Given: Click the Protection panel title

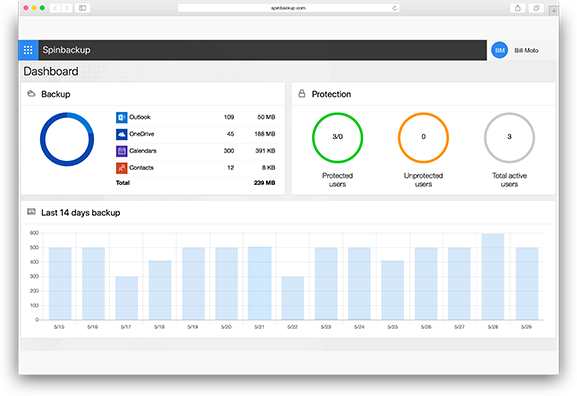Looking at the screenshot, I should tap(331, 94).
